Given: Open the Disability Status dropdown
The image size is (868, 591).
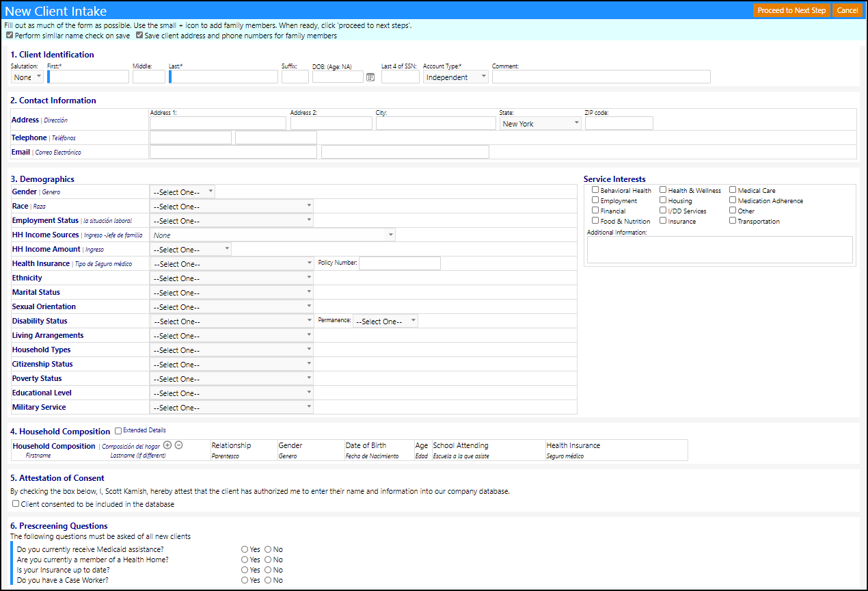Looking at the screenshot, I should (x=232, y=321).
